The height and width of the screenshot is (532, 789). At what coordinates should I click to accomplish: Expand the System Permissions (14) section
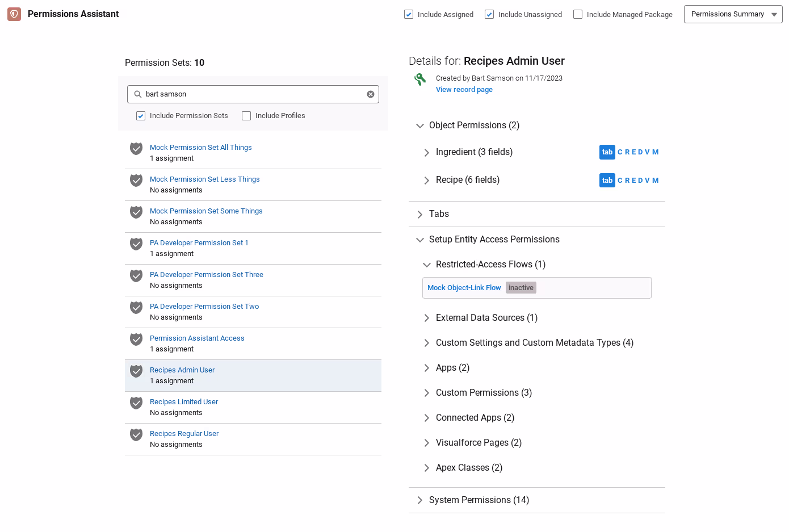click(x=479, y=500)
